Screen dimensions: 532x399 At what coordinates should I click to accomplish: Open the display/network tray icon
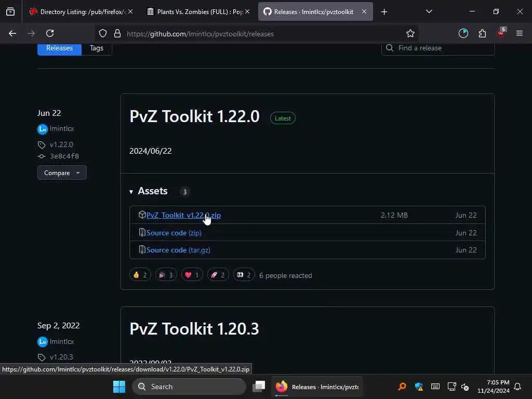point(451,387)
